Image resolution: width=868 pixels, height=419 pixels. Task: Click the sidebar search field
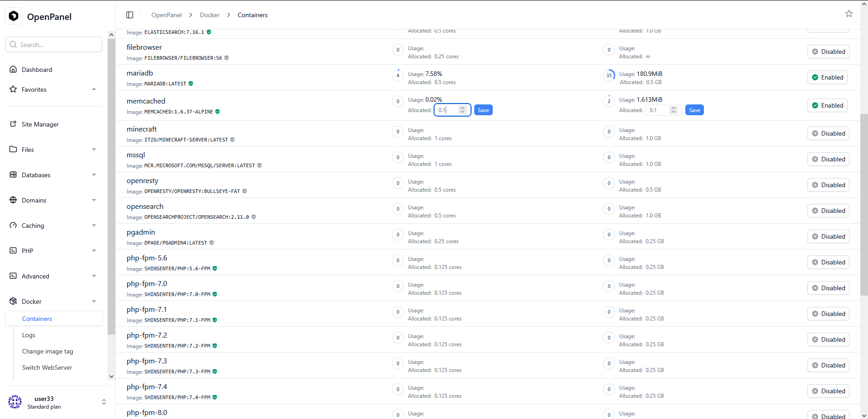pos(54,45)
